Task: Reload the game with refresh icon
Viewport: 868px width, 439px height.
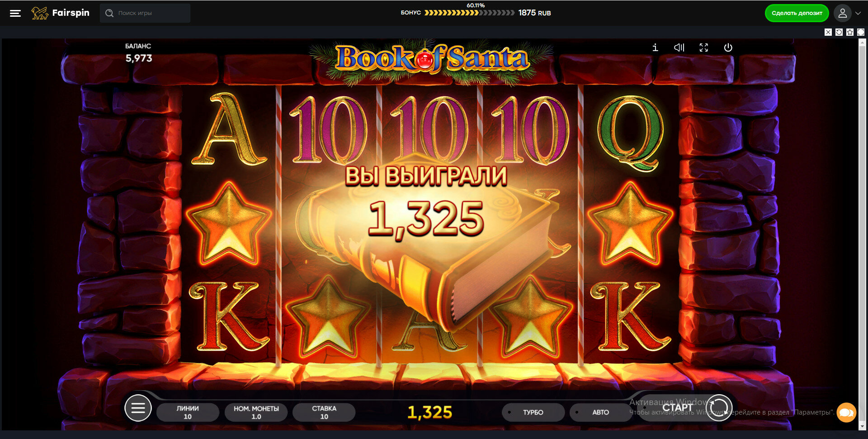Action: click(839, 32)
